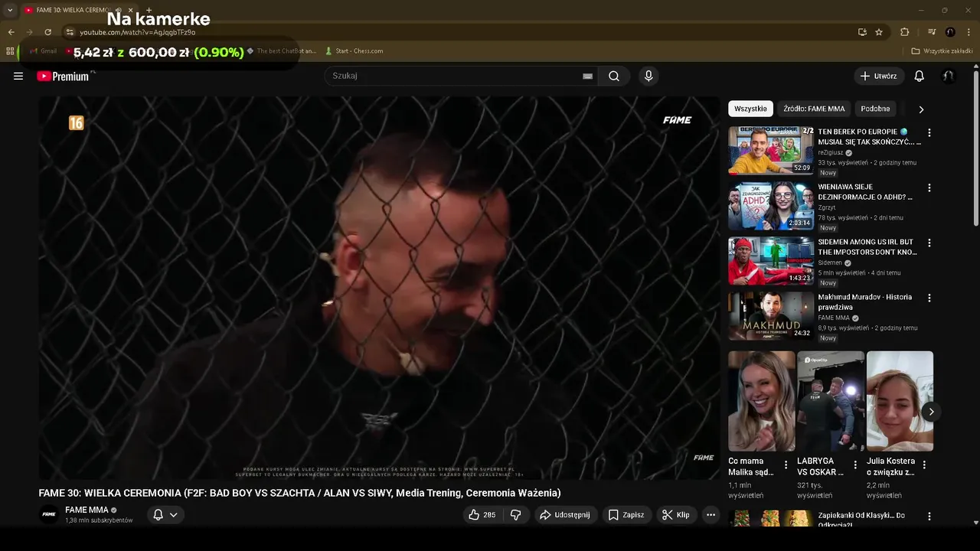Screen dimensions: 980x551
Task: Play the Julia Kostera short thumbnail
Action: coord(900,401)
